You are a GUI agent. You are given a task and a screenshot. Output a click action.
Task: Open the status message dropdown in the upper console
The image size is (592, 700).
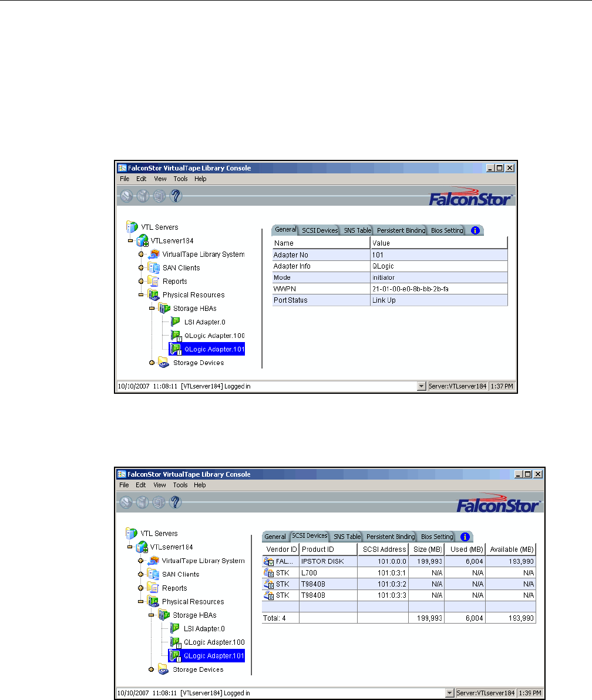[422, 386]
